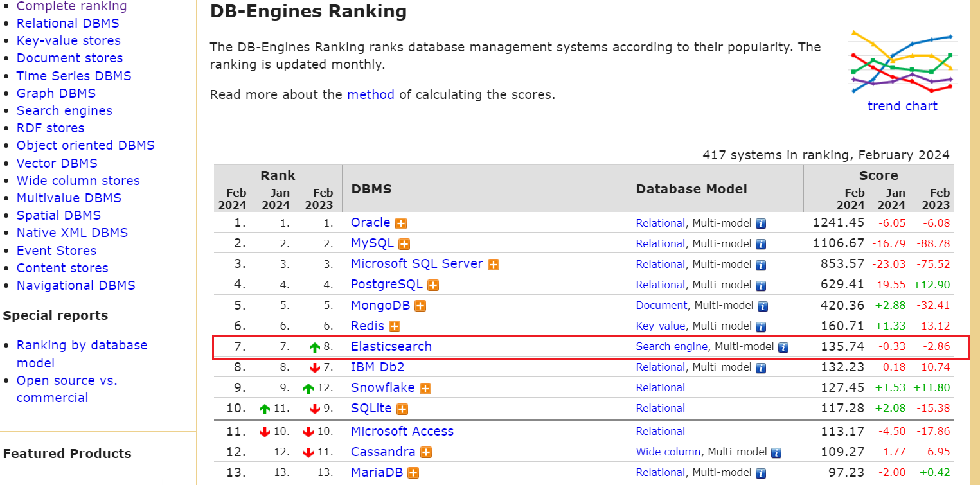Open Open source vs. commercial report

pos(67,389)
